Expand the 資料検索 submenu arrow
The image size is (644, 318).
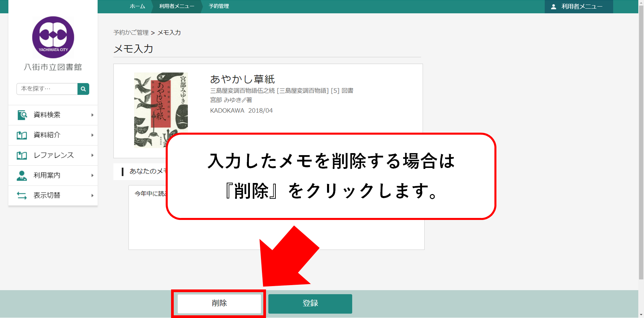pos(92,115)
